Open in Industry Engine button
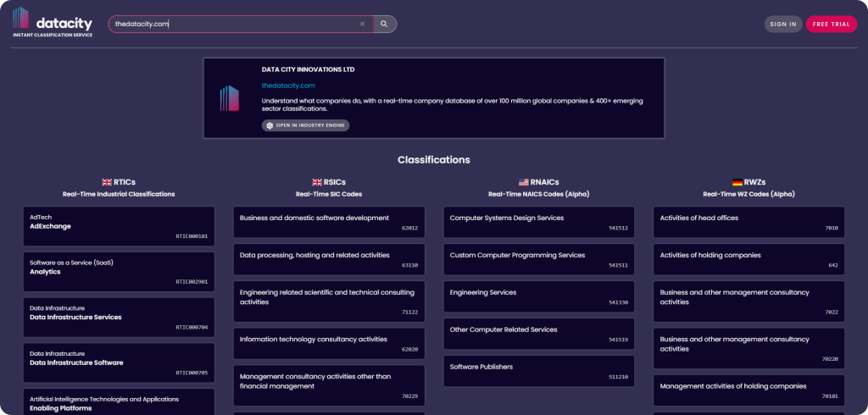 [x=305, y=125]
